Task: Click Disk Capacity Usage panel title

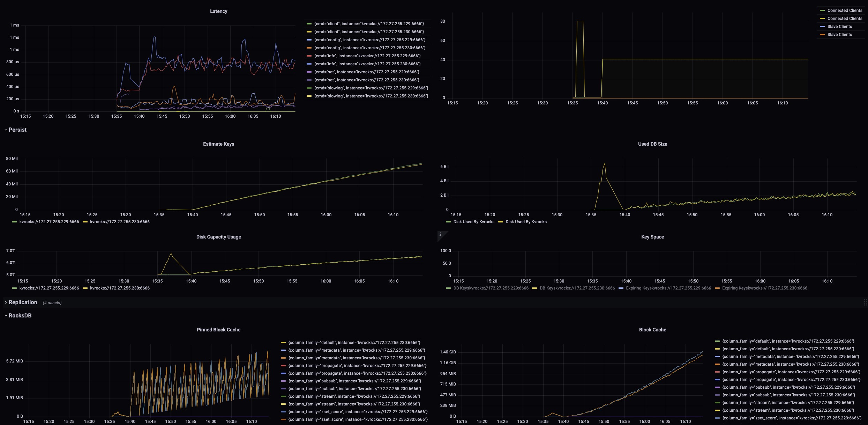Action: tap(218, 237)
